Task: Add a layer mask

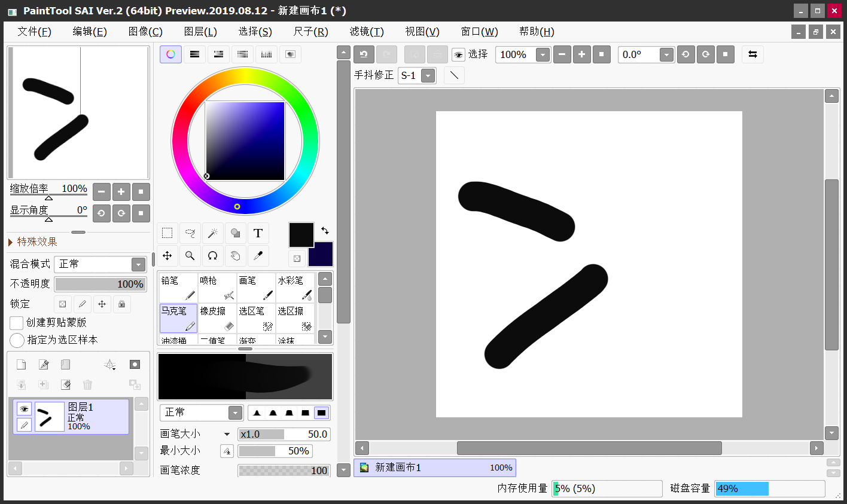Action: coord(135,365)
